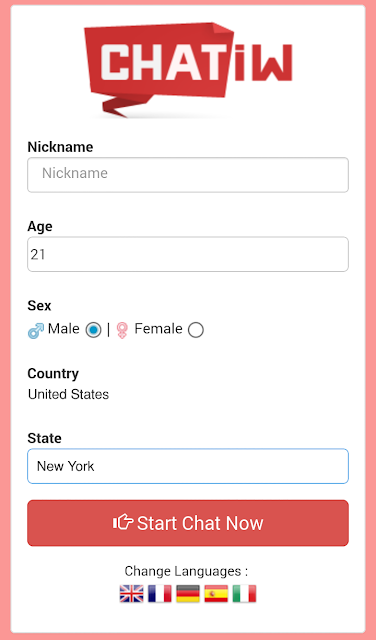The width and height of the screenshot is (376, 640).
Task: Click the Chatiw logo banner
Action: click(x=188, y=69)
